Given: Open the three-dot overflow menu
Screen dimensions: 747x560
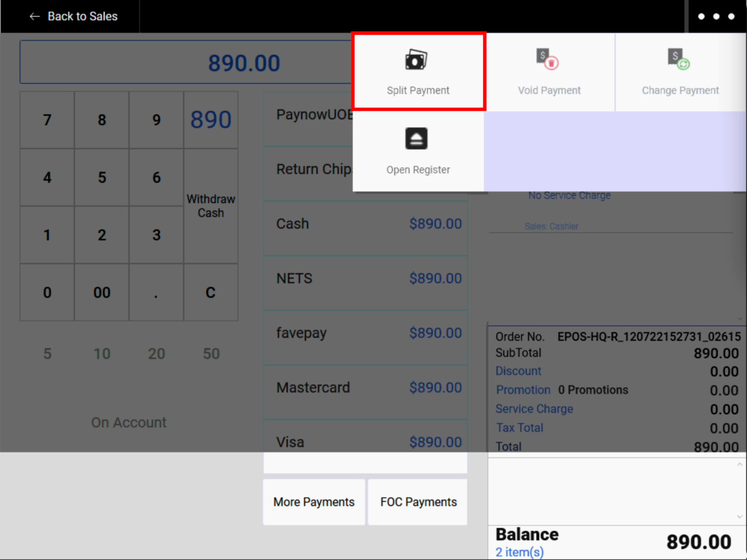Looking at the screenshot, I should (716, 16).
